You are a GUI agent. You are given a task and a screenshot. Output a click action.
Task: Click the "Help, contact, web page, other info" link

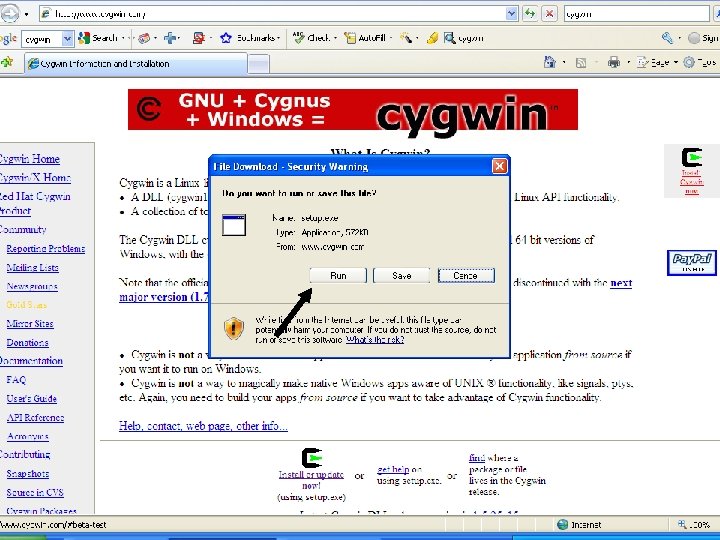[203, 426]
